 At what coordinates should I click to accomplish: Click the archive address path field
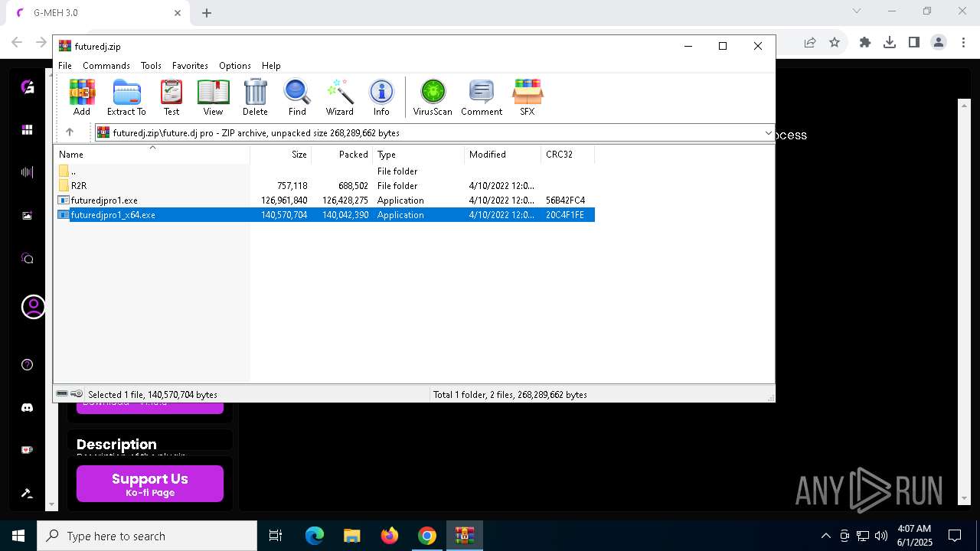click(x=433, y=133)
